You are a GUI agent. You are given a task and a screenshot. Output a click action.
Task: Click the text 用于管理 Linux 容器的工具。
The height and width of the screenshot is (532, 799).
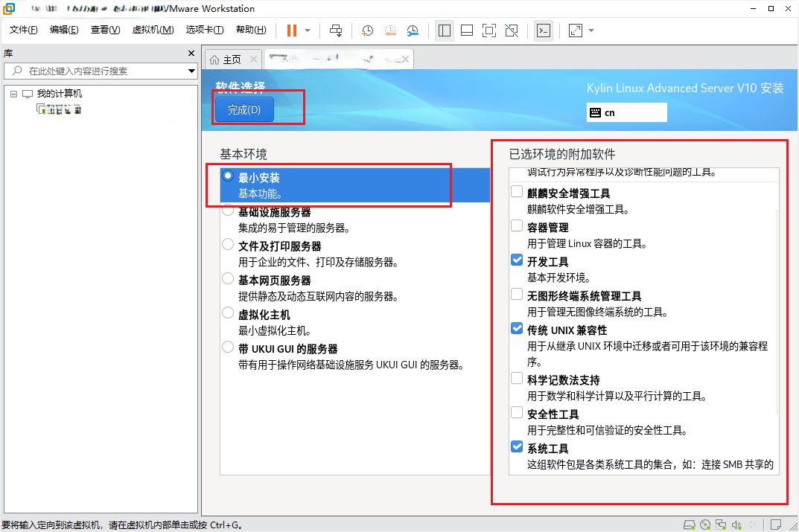coord(588,244)
